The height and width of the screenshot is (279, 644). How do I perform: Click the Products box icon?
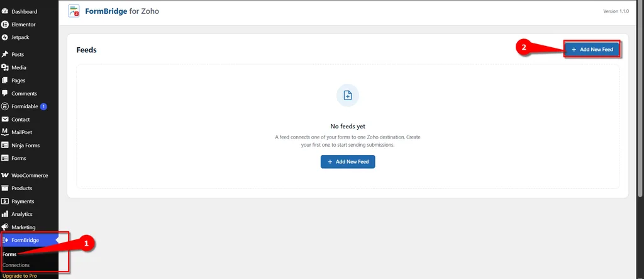[5, 188]
